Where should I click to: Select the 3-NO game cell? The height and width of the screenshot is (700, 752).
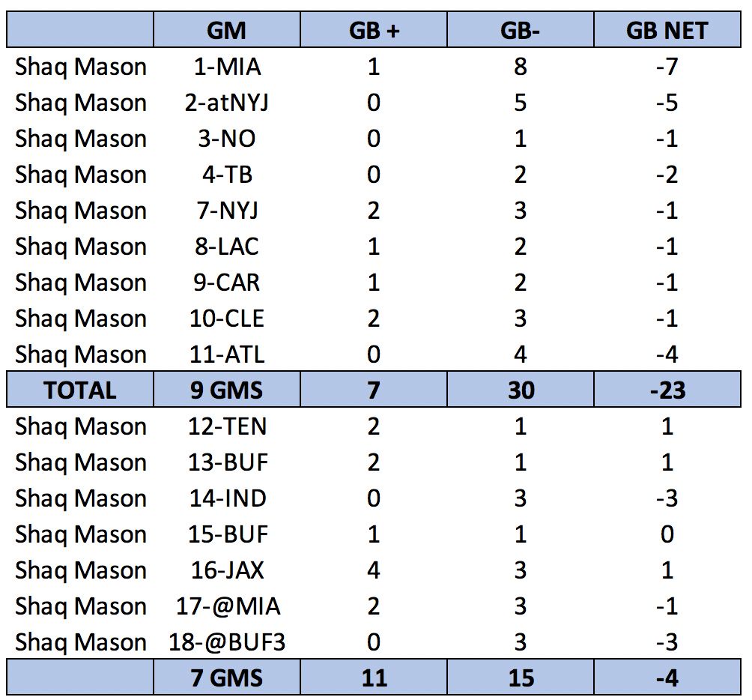[x=227, y=139]
